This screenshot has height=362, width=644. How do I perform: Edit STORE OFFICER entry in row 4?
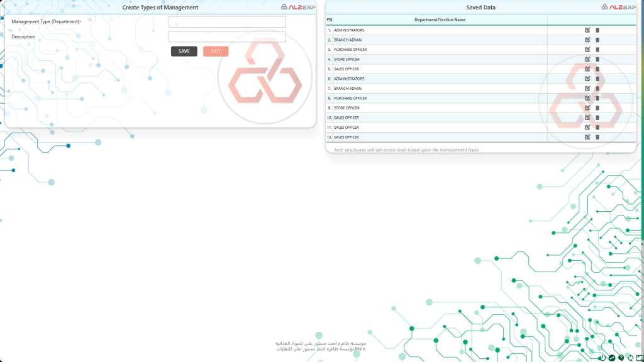tap(587, 59)
